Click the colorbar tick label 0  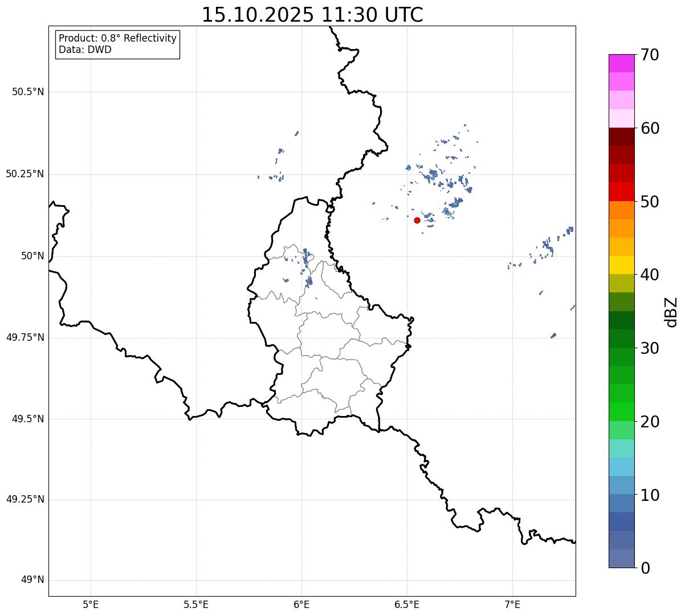pyautogui.click(x=645, y=568)
